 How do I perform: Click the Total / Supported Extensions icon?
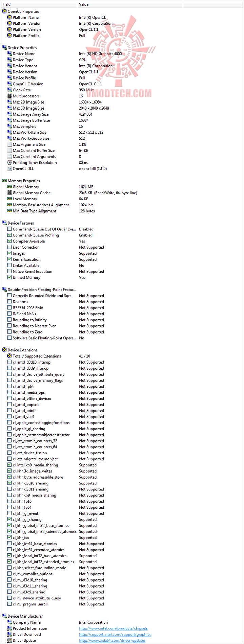tap(9, 356)
